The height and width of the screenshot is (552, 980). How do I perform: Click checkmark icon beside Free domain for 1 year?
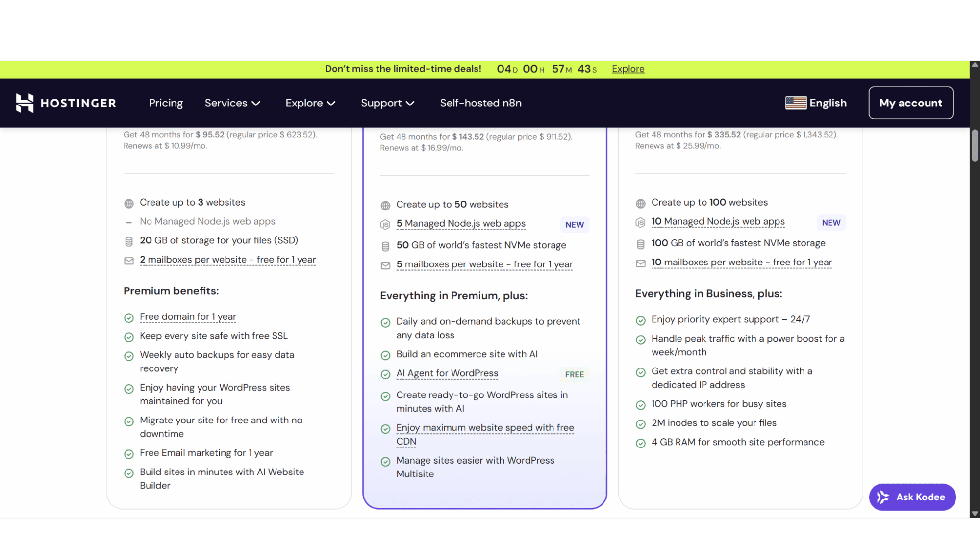coord(129,318)
